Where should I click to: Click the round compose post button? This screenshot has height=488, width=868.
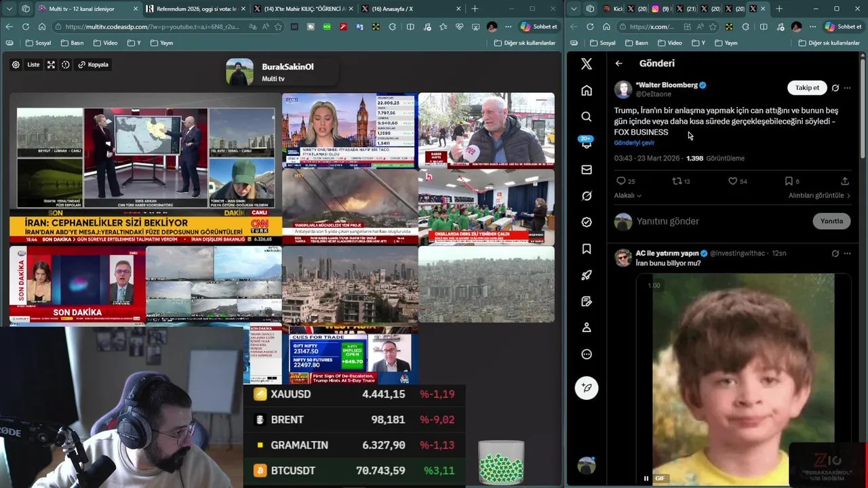[x=587, y=388]
